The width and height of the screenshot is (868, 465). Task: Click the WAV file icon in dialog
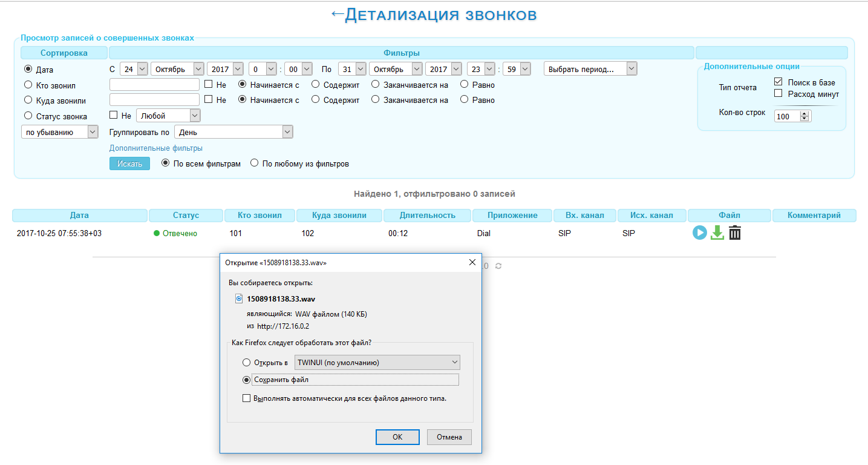coord(239,298)
